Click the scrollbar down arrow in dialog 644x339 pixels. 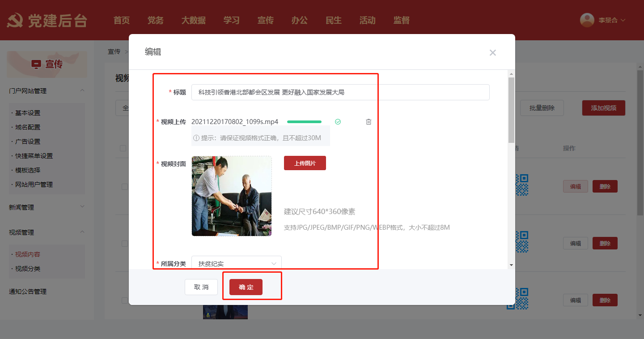(x=511, y=265)
